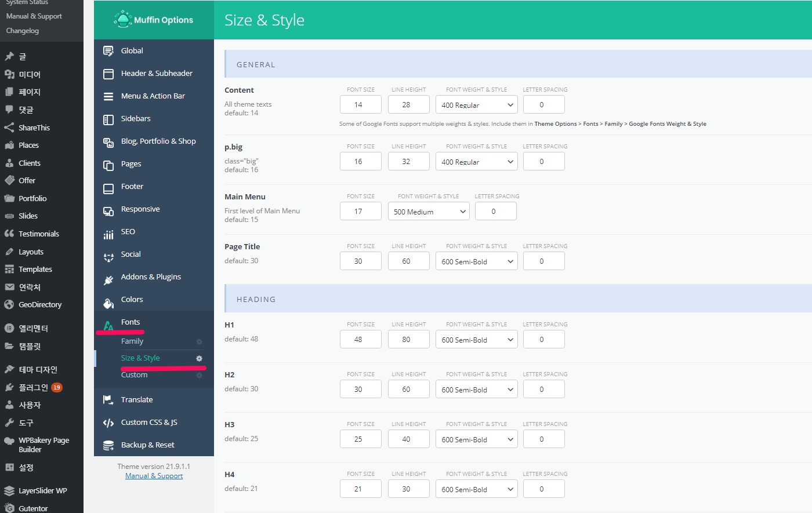812x513 pixels.
Task: Click the H2 line height field
Action: (409, 390)
